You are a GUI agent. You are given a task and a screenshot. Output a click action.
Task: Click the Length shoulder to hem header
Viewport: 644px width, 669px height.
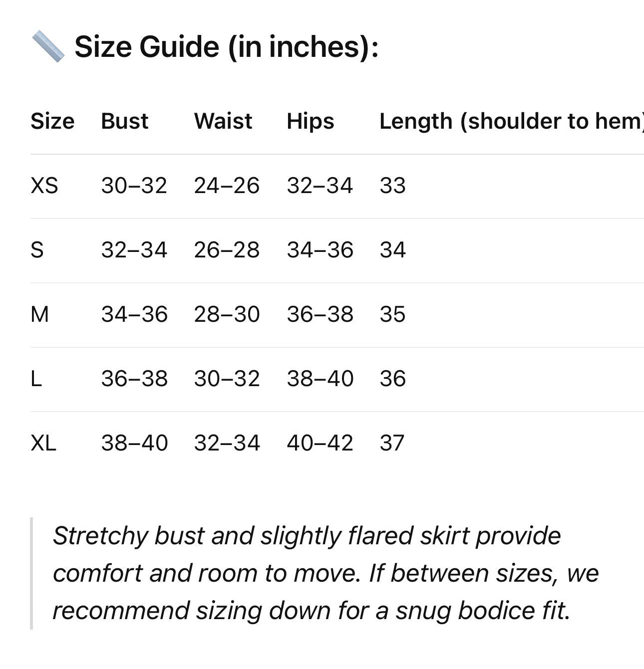click(x=512, y=122)
